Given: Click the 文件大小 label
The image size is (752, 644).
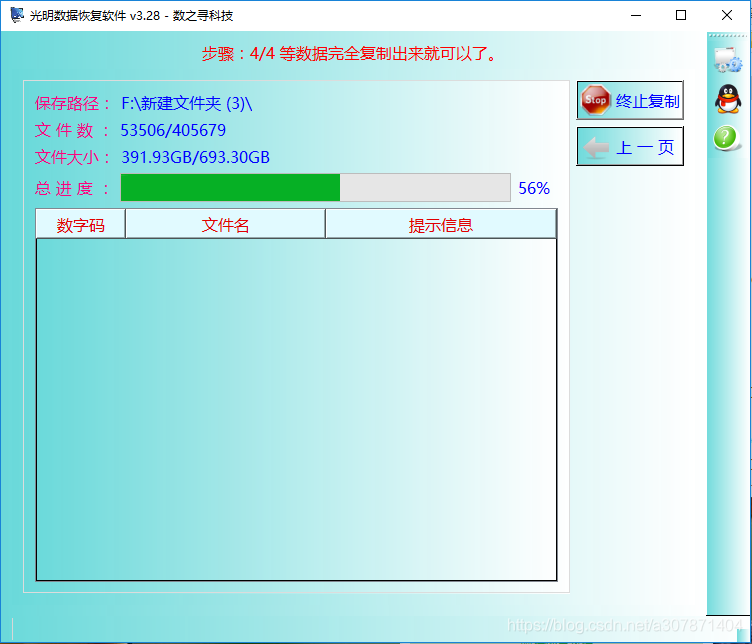Looking at the screenshot, I should click(x=72, y=157).
